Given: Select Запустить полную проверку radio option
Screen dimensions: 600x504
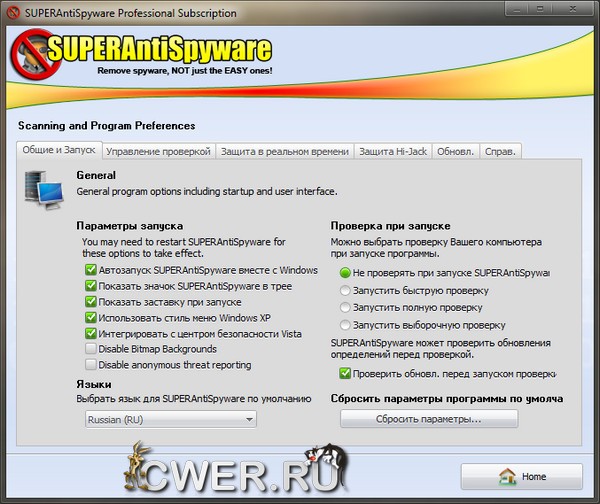Looking at the screenshot, I should point(346,308).
